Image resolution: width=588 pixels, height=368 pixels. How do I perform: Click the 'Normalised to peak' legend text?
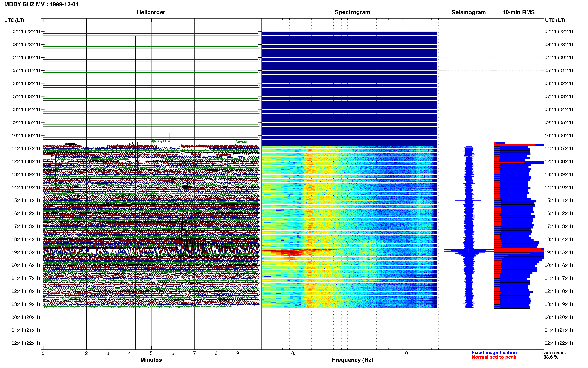(x=494, y=357)
